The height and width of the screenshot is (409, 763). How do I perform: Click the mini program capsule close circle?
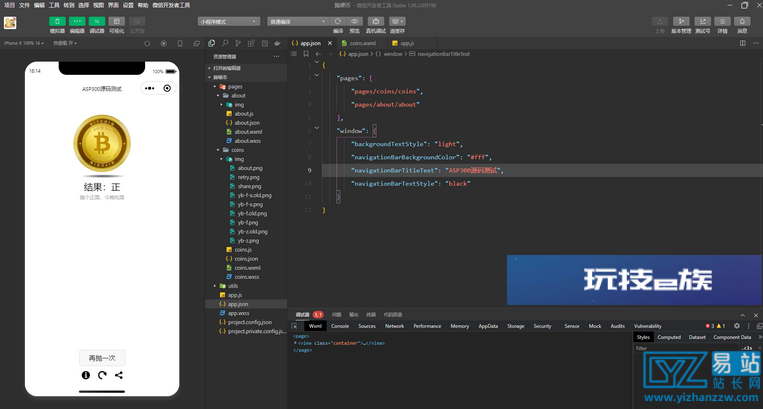[167, 89]
